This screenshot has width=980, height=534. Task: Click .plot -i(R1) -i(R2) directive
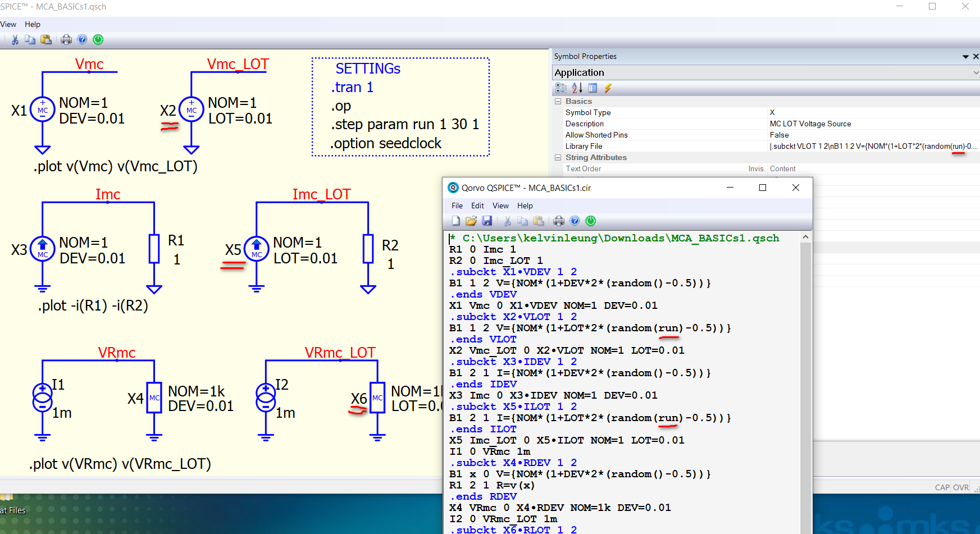[93, 305]
